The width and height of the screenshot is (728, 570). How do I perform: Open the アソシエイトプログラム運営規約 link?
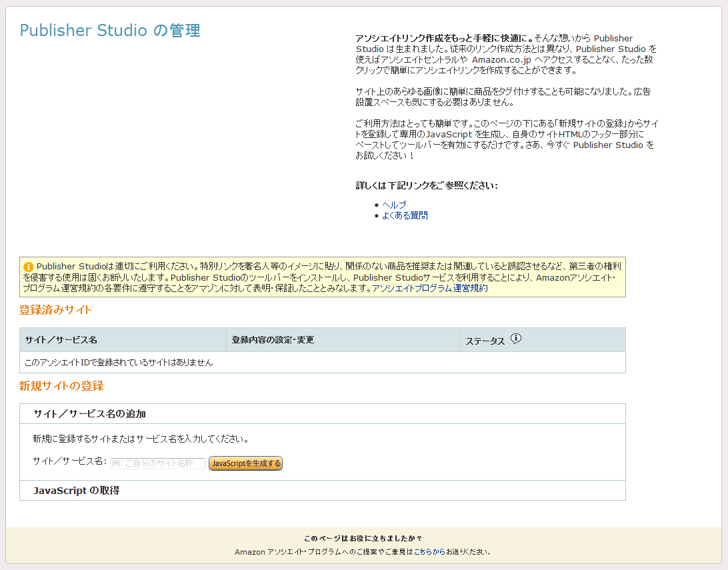click(430, 288)
